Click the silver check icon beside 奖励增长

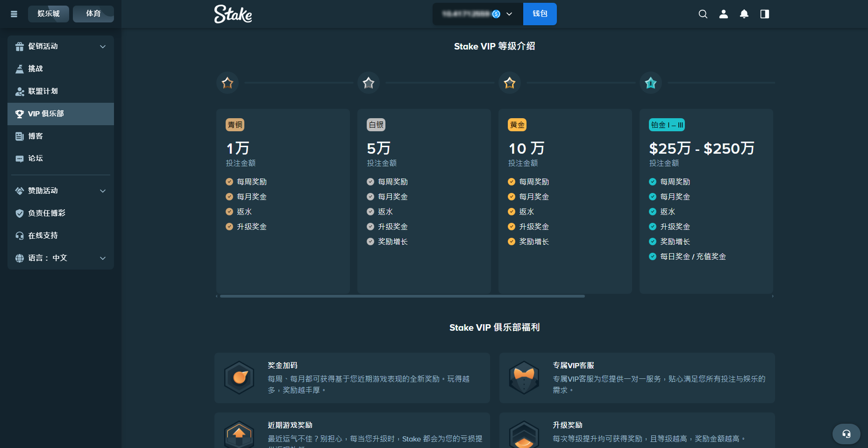[x=370, y=242]
